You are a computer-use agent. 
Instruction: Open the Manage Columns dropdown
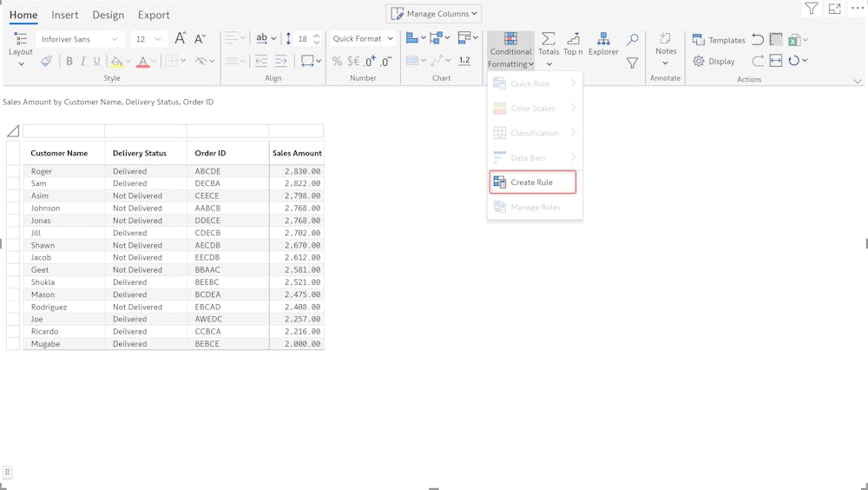coord(434,14)
